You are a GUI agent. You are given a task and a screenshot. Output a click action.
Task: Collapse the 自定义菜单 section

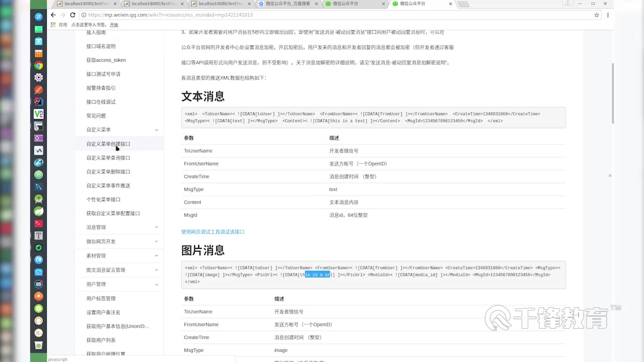(156, 130)
